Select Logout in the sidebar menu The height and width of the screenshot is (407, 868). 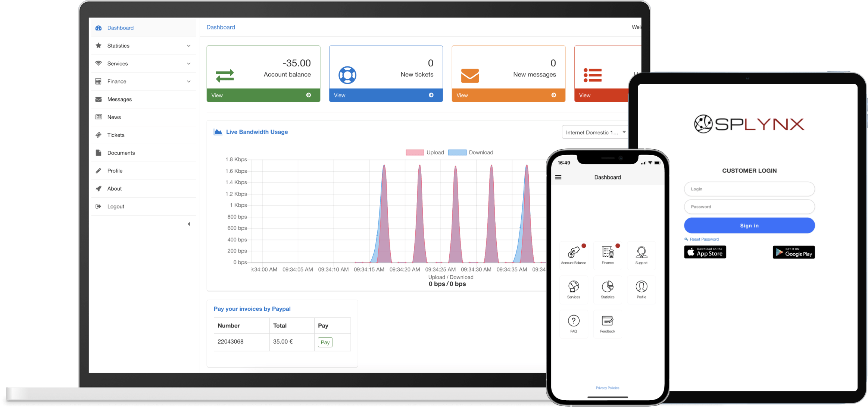click(143, 206)
